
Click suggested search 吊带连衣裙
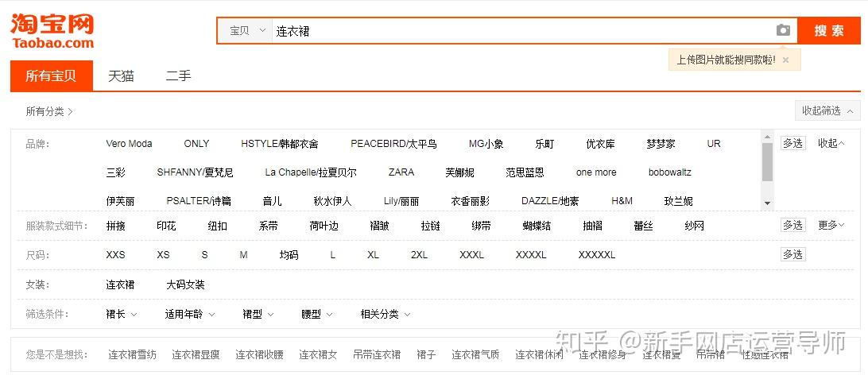click(x=377, y=354)
